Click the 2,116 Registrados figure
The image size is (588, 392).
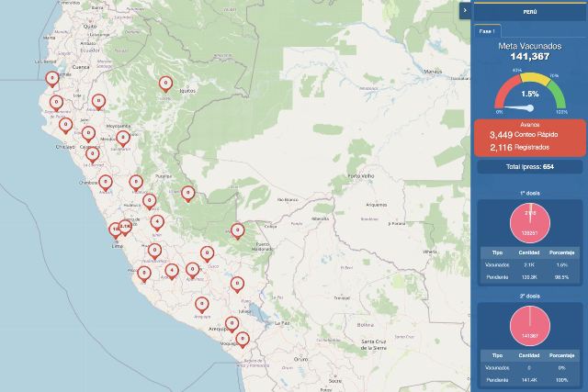pyautogui.click(x=529, y=147)
